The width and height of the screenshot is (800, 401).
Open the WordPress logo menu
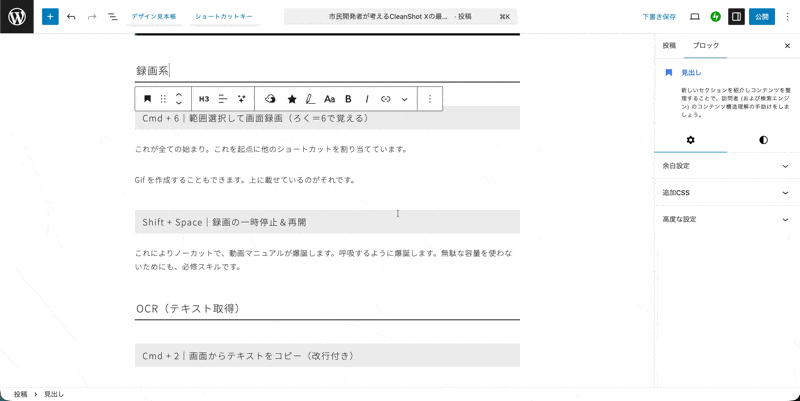pyautogui.click(x=17, y=16)
